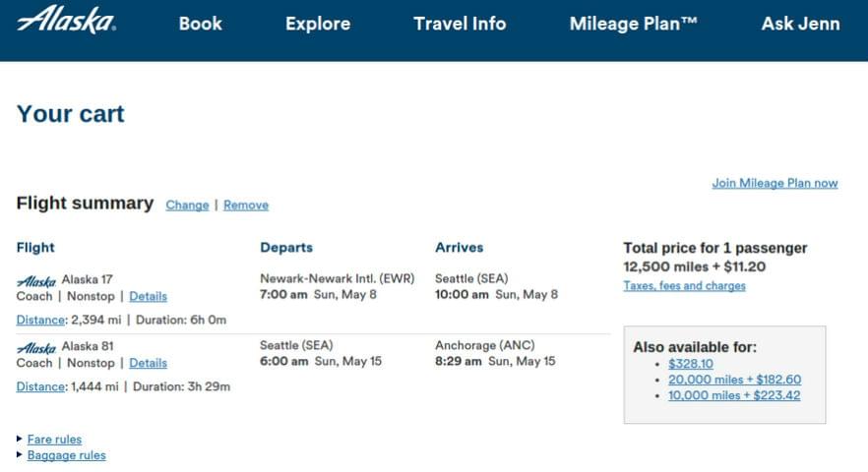This screenshot has width=868, height=472.
Task: View Details for Alaska 17 flight
Action: click(148, 297)
